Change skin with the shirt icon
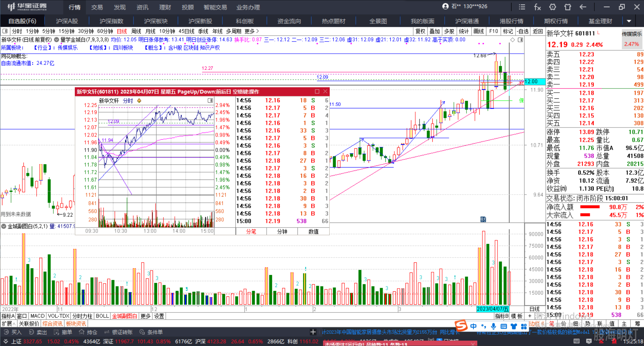 point(568,7)
